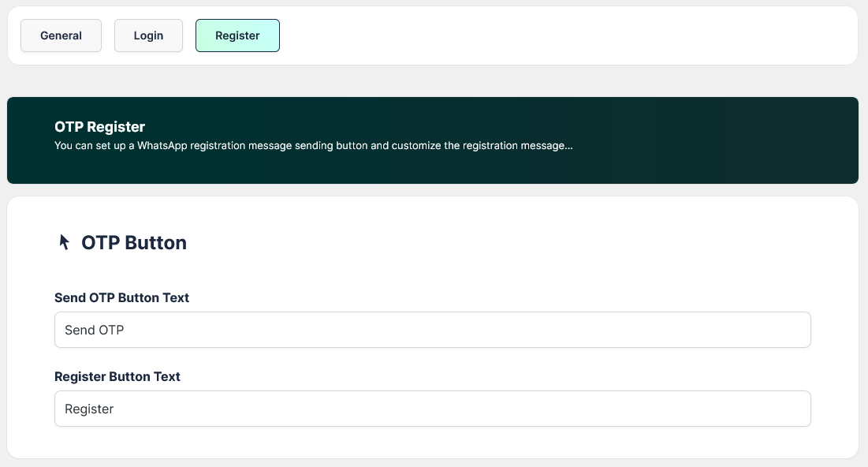Select the Register tab
This screenshot has width=868, height=467.
point(237,35)
